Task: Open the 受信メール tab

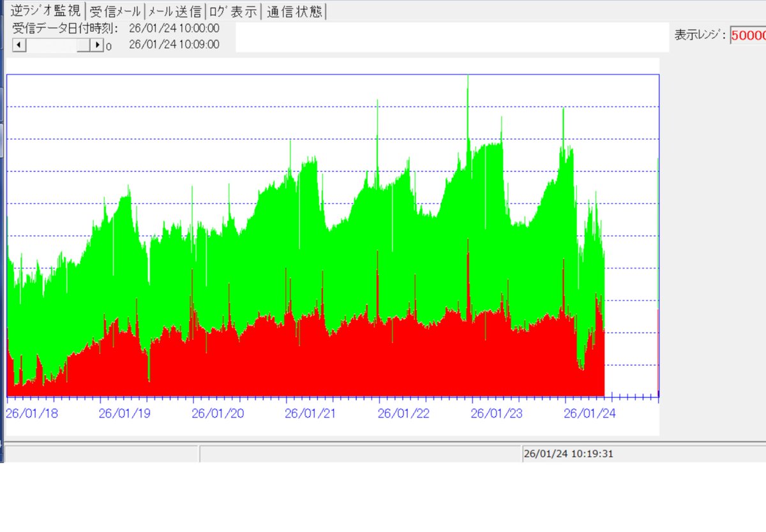Action: (x=115, y=11)
